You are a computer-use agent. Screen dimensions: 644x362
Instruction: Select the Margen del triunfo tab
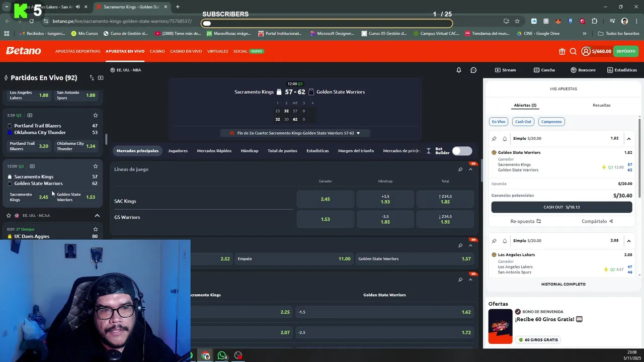pyautogui.click(x=356, y=151)
